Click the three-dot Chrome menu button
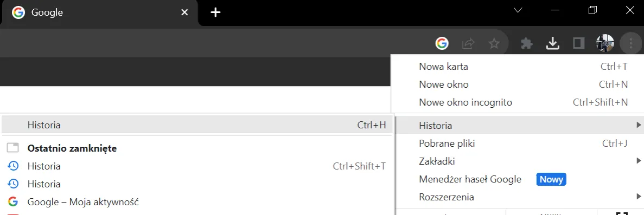644x215 pixels. tap(630, 43)
